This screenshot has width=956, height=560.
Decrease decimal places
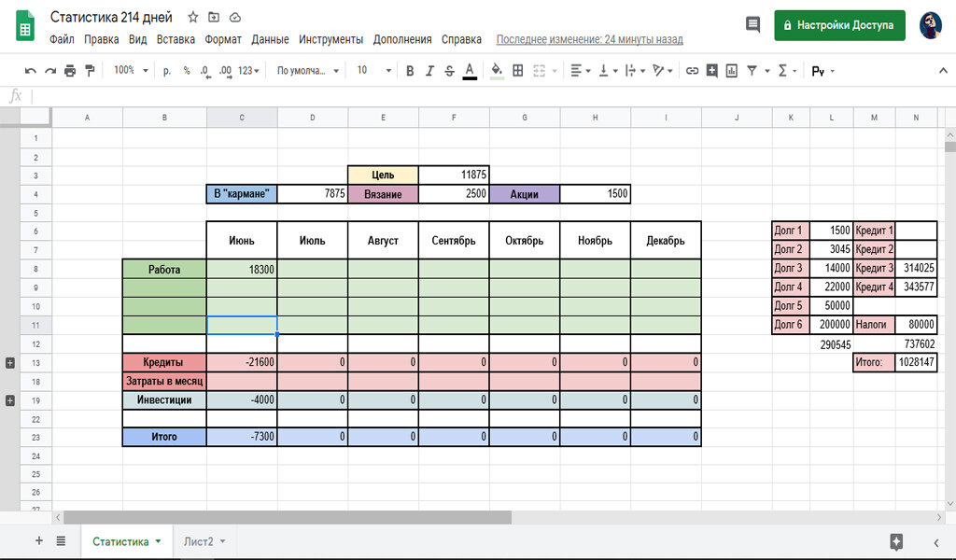click(205, 71)
